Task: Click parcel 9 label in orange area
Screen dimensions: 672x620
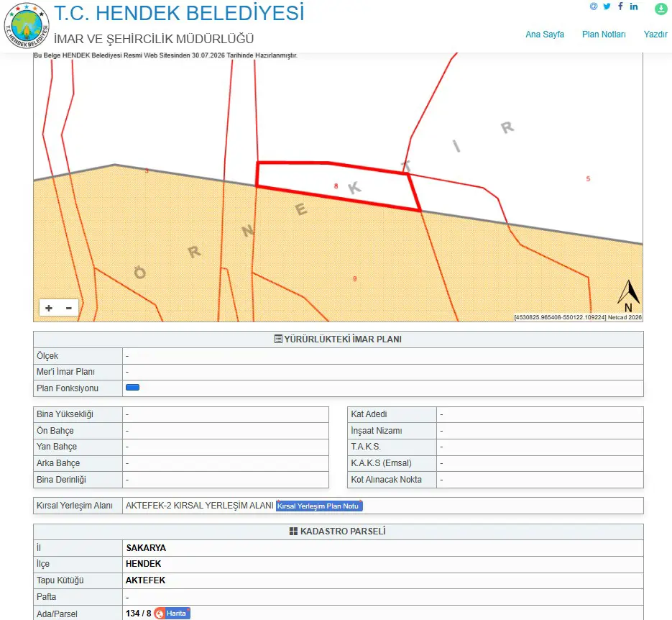Action: [x=355, y=278]
